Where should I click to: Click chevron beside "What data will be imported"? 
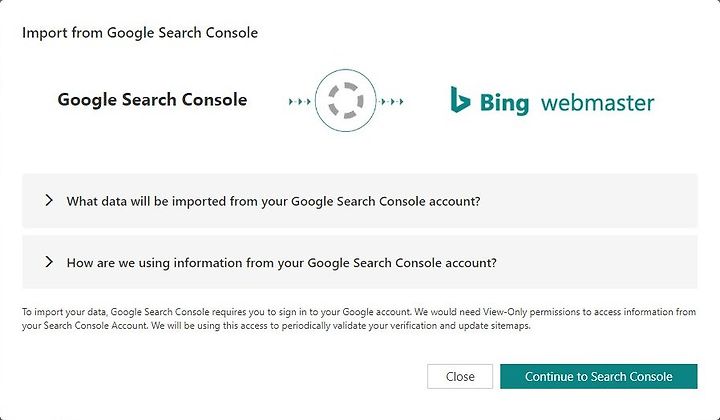point(49,200)
